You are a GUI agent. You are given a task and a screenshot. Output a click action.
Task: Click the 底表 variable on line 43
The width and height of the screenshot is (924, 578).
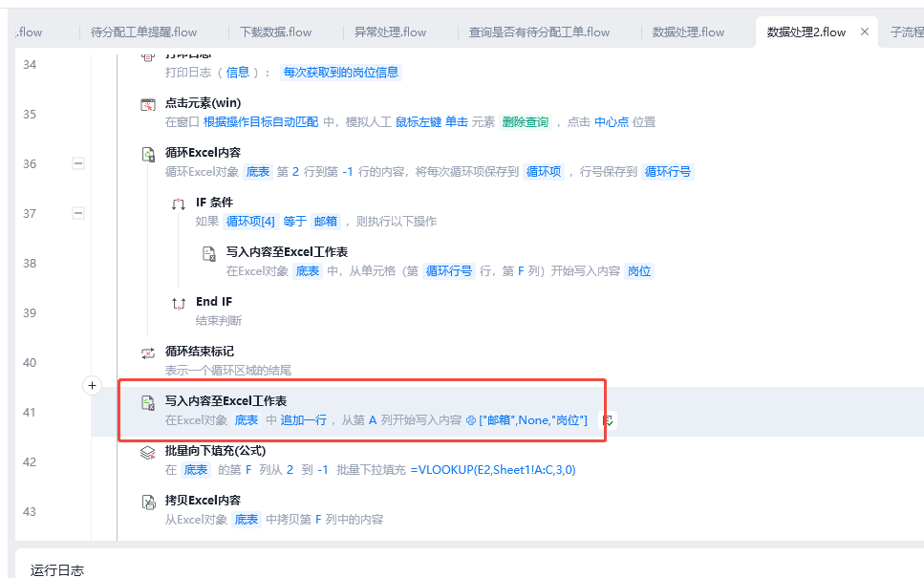247,520
